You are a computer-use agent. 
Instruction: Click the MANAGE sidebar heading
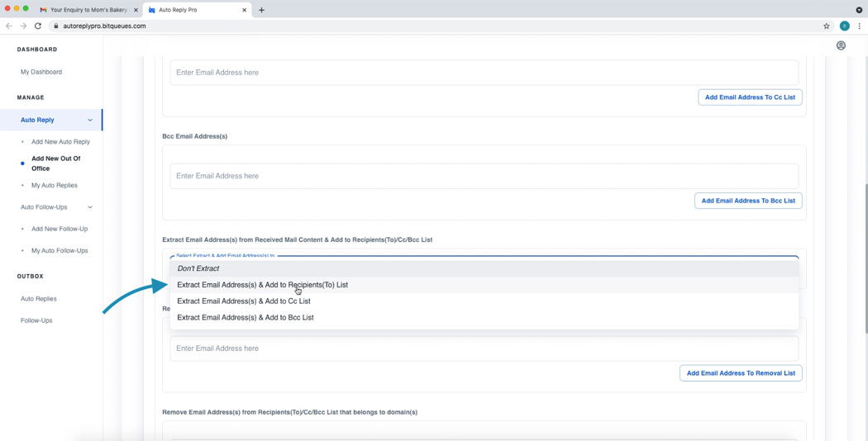pyautogui.click(x=31, y=97)
